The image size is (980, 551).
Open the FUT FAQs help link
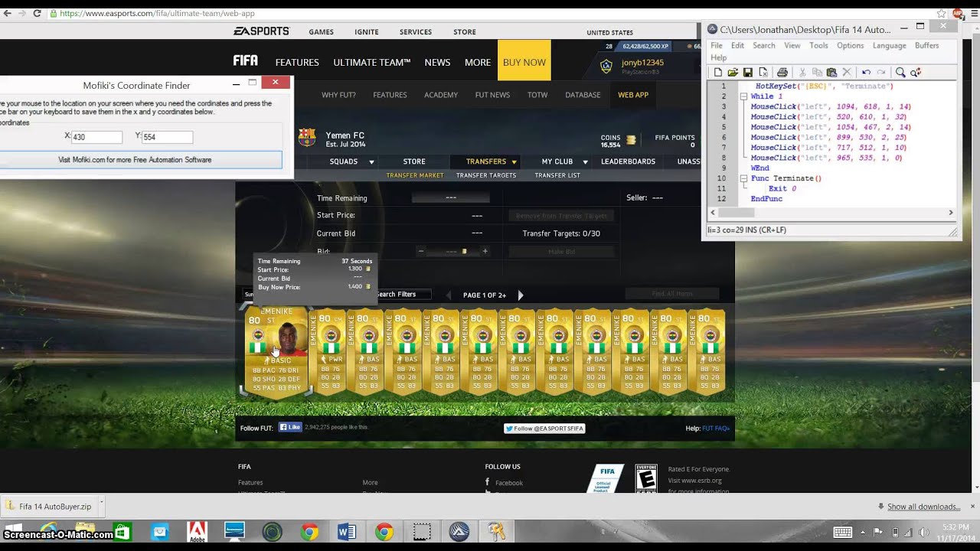[716, 428]
